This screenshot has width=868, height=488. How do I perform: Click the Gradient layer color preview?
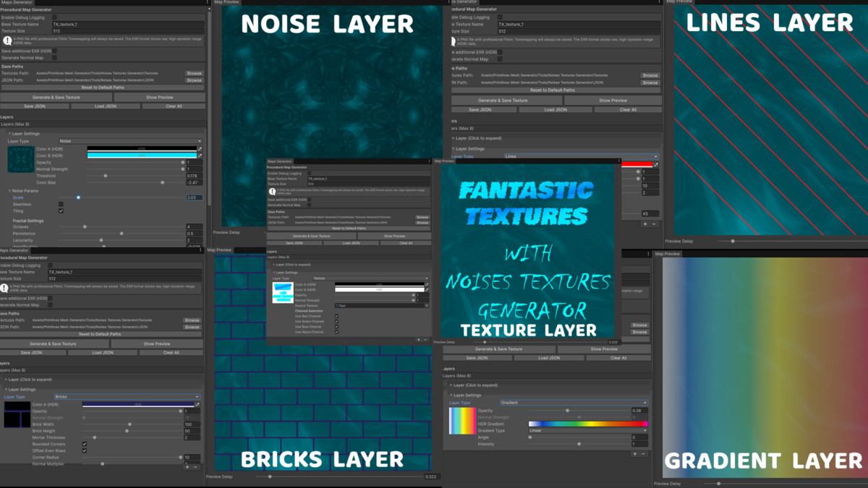462,420
